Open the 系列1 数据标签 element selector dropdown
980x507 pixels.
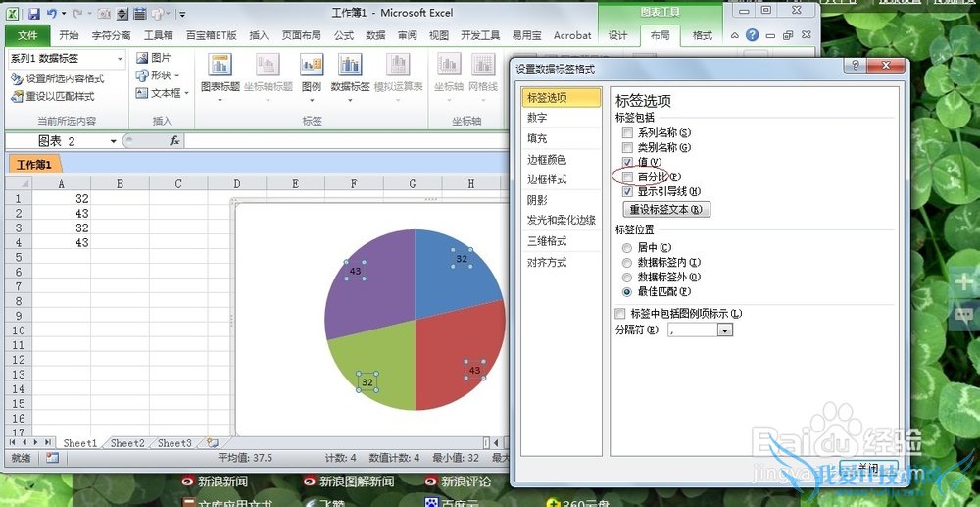[120, 59]
